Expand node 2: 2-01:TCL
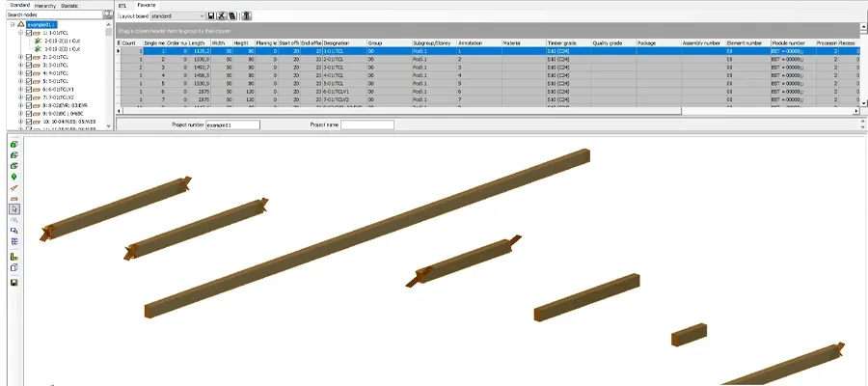The image size is (868, 386). pos(21,57)
